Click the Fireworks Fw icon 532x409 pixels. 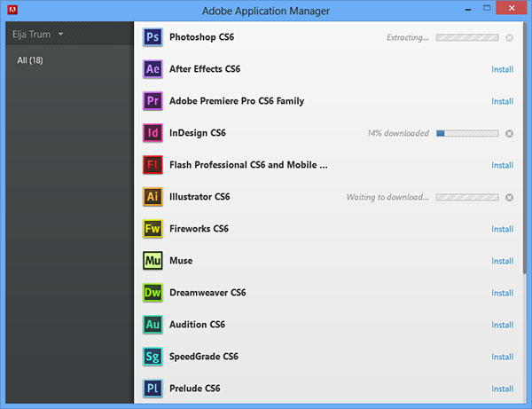(x=153, y=228)
